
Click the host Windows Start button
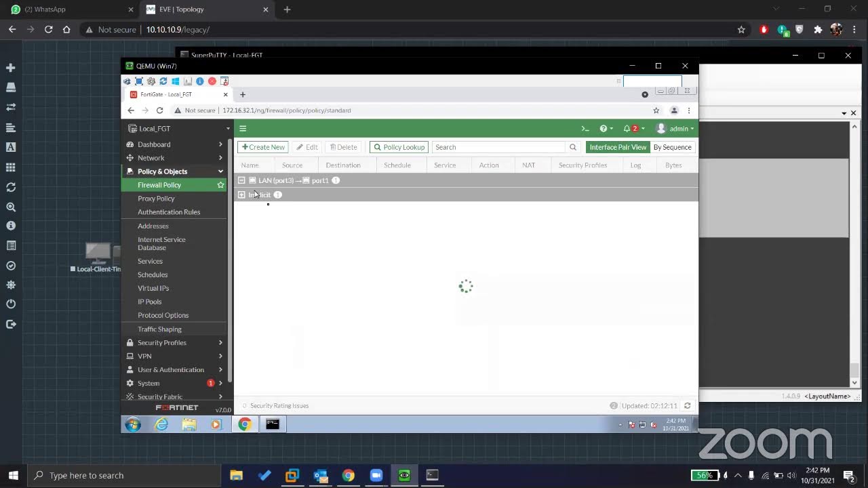[14, 475]
